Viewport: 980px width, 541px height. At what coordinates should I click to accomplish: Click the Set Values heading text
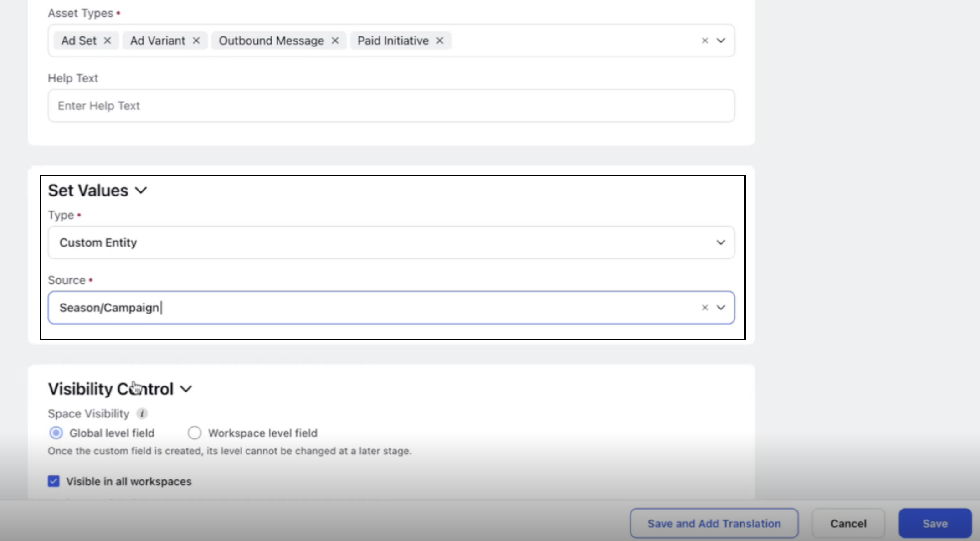88,191
